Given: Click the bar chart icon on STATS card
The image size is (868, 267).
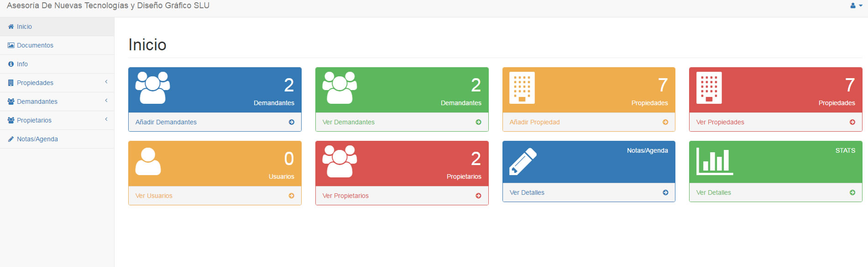Looking at the screenshot, I should tap(714, 162).
